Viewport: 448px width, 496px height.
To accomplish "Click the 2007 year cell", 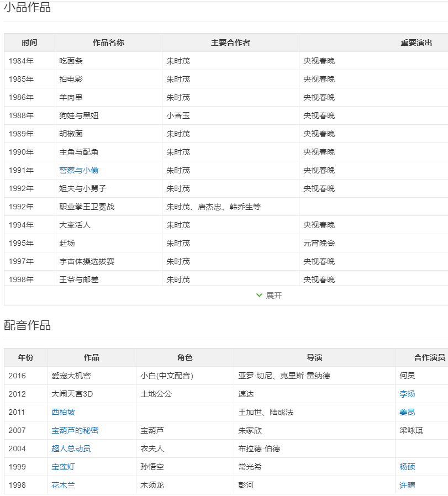I will point(26,430).
